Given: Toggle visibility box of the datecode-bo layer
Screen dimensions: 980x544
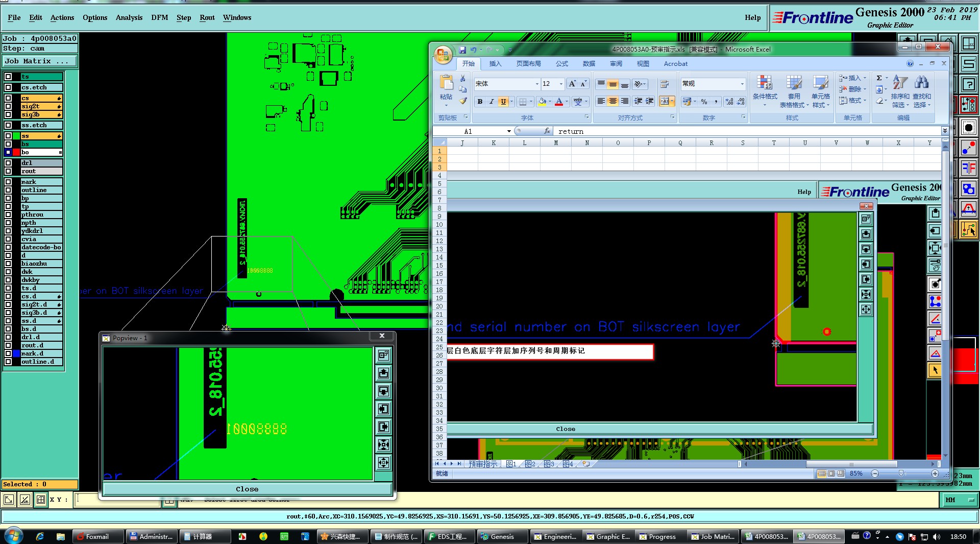Looking at the screenshot, I should [8, 247].
